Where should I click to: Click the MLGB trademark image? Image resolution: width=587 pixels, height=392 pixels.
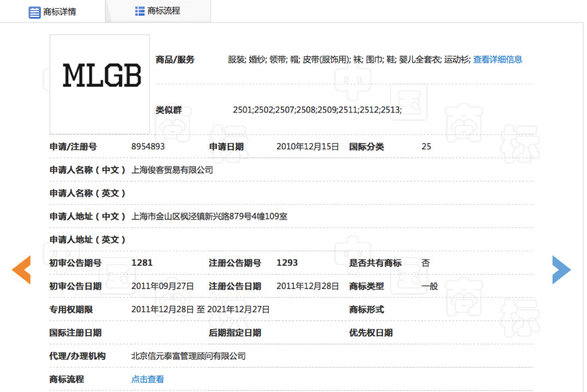[100, 85]
